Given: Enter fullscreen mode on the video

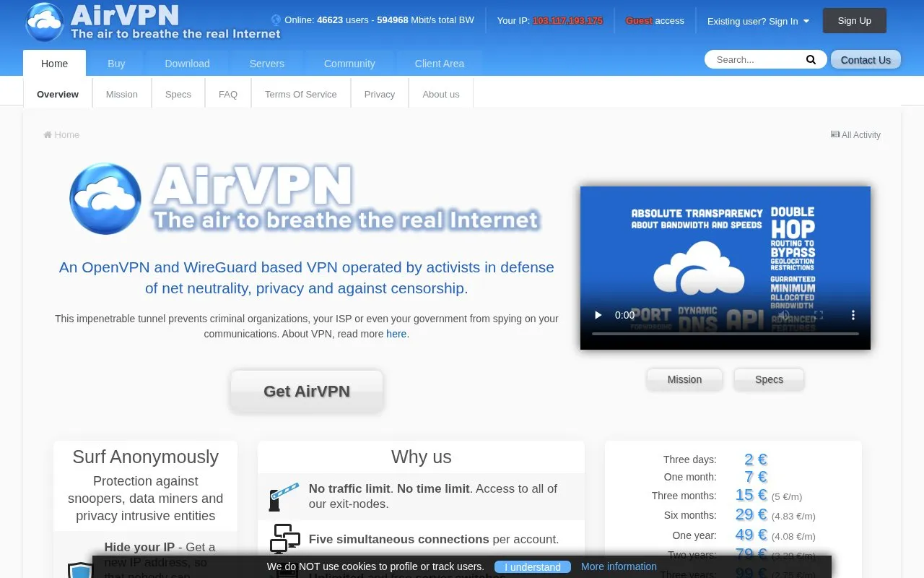Looking at the screenshot, I should pos(819,315).
